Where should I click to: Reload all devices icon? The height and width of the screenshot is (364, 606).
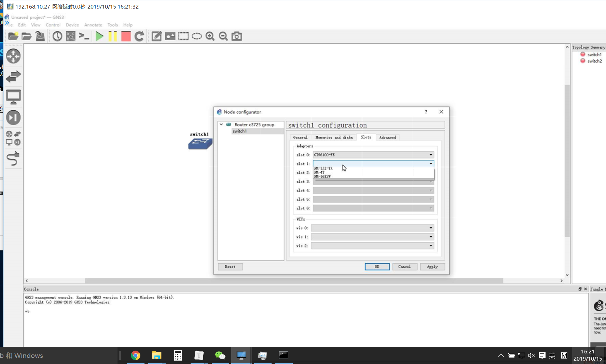coord(139,36)
